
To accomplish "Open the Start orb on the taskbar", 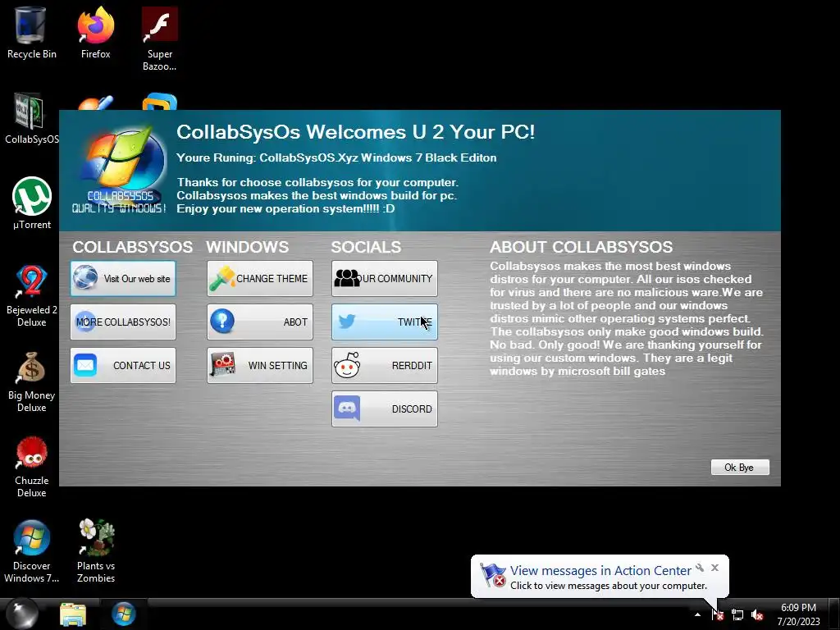I will pyautogui.click(x=21, y=614).
